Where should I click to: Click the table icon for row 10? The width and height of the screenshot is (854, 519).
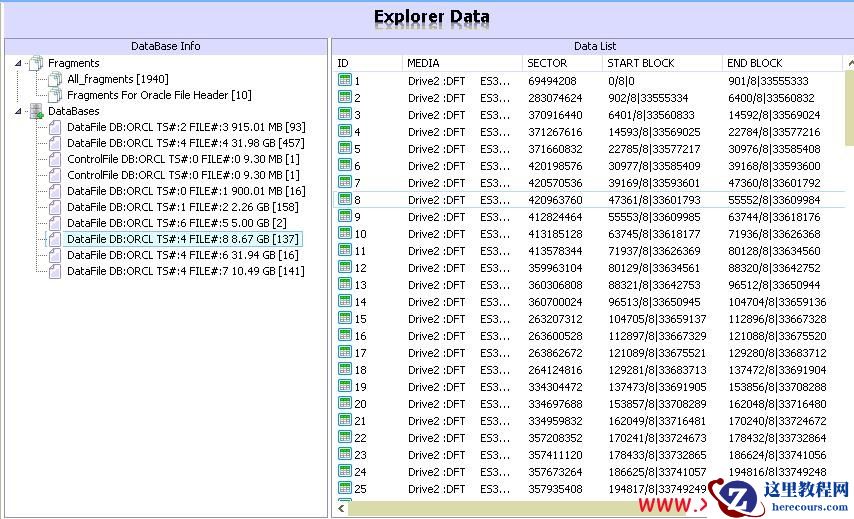pos(345,233)
